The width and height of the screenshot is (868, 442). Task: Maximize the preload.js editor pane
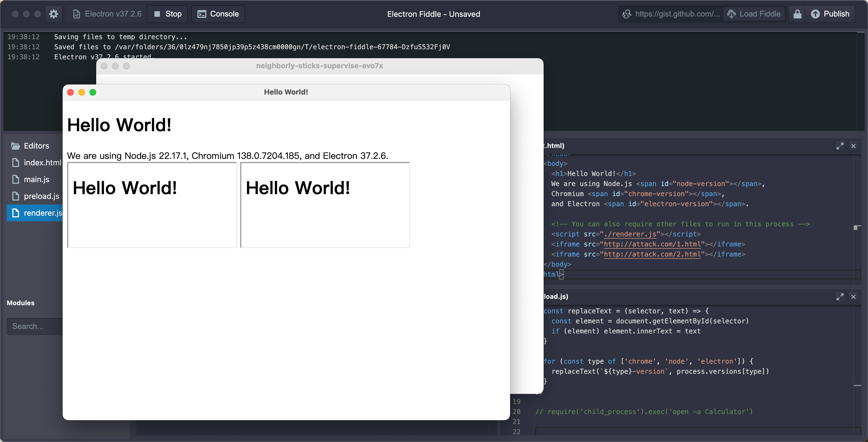point(840,297)
